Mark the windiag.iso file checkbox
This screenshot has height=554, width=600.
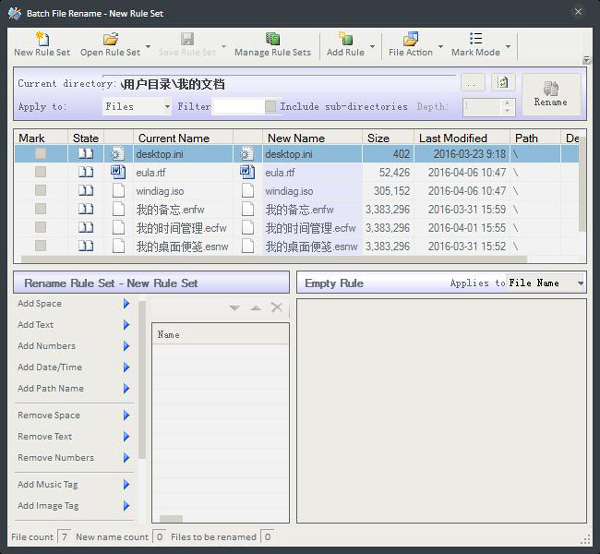41,191
